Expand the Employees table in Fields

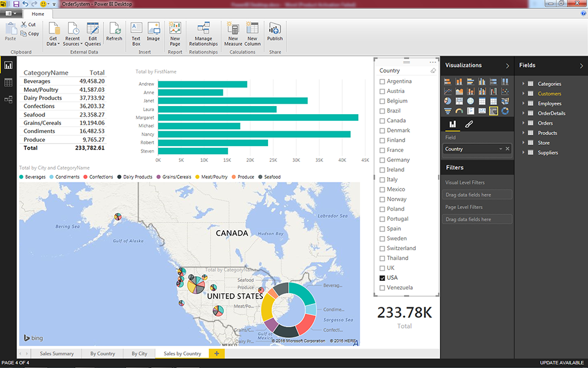(523, 103)
